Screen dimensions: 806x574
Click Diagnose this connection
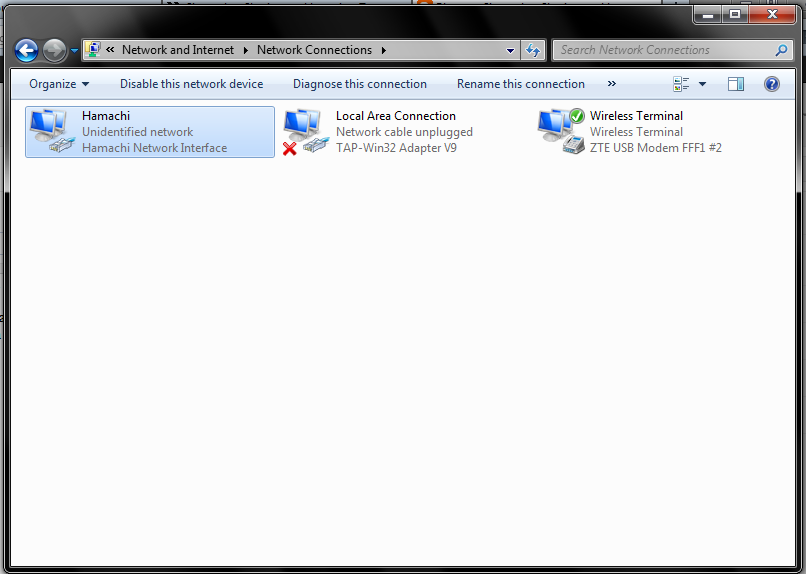click(x=360, y=84)
